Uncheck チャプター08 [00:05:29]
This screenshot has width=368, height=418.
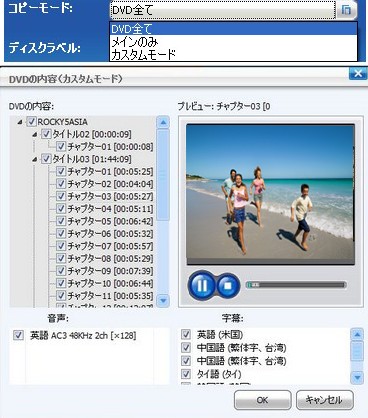61,259
